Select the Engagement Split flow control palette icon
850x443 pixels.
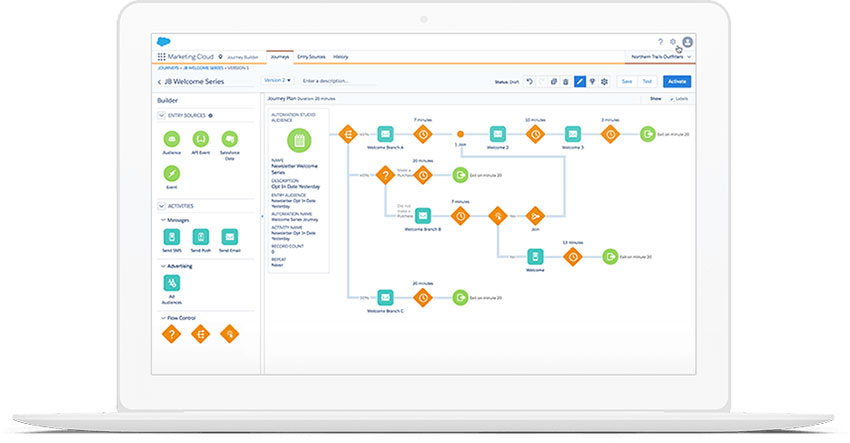(230, 334)
